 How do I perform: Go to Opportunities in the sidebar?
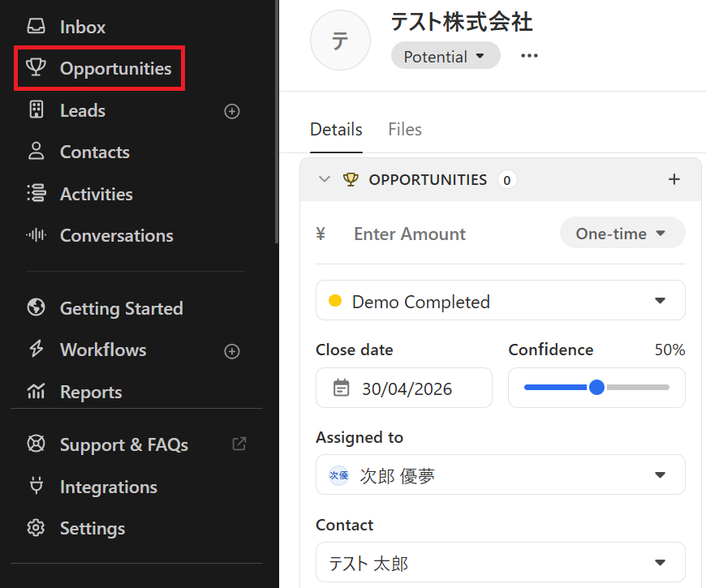115,69
